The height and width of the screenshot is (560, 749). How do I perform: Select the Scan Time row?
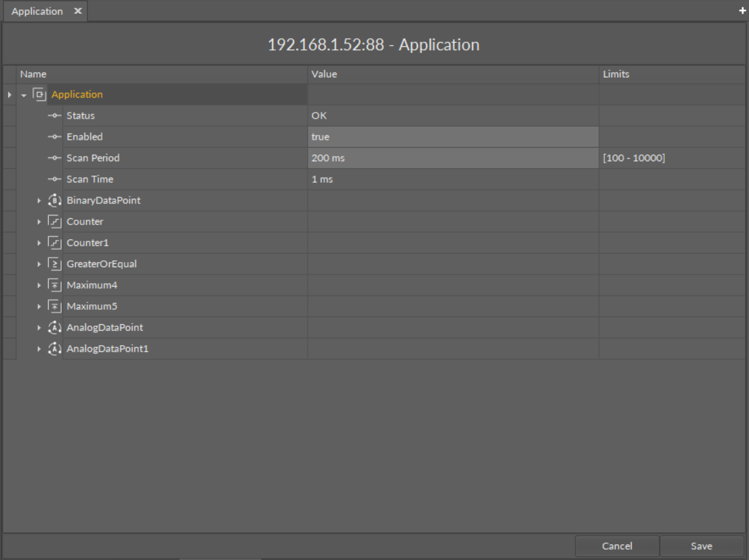[x=89, y=180]
